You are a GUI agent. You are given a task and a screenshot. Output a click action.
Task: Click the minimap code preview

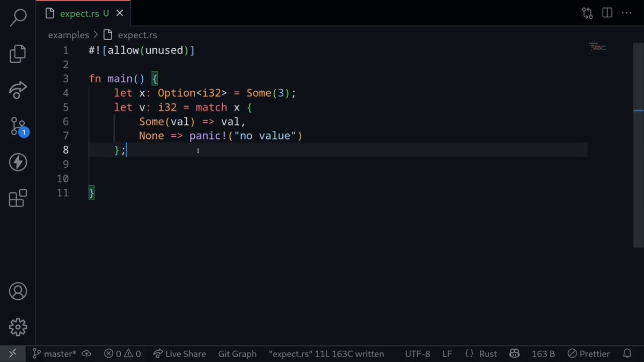[x=597, y=47]
